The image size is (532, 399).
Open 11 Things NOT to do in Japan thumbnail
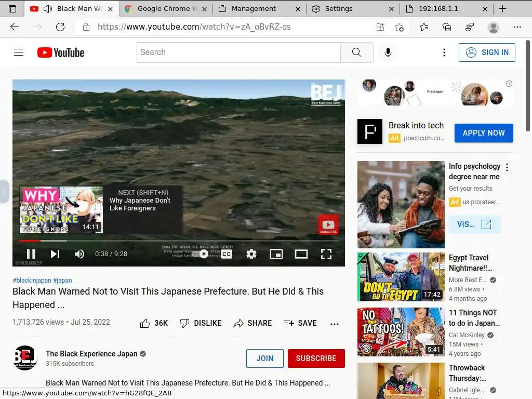pyautogui.click(x=401, y=332)
